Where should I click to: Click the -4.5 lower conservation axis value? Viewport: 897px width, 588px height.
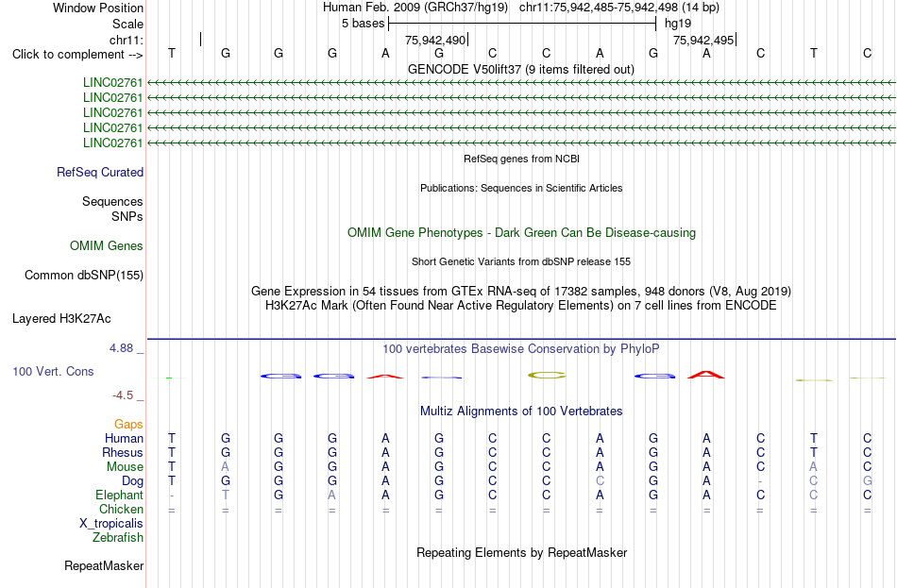[123, 395]
